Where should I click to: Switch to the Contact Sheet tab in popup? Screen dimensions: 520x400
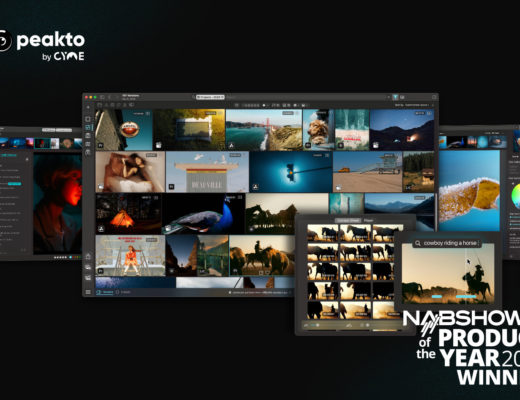(x=348, y=221)
